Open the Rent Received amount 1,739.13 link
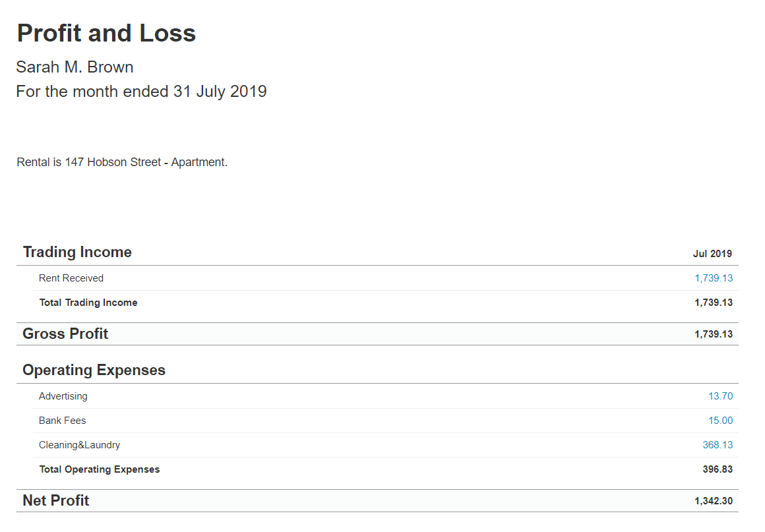The width and height of the screenshot is (765, 532). (x=714, y=278)
